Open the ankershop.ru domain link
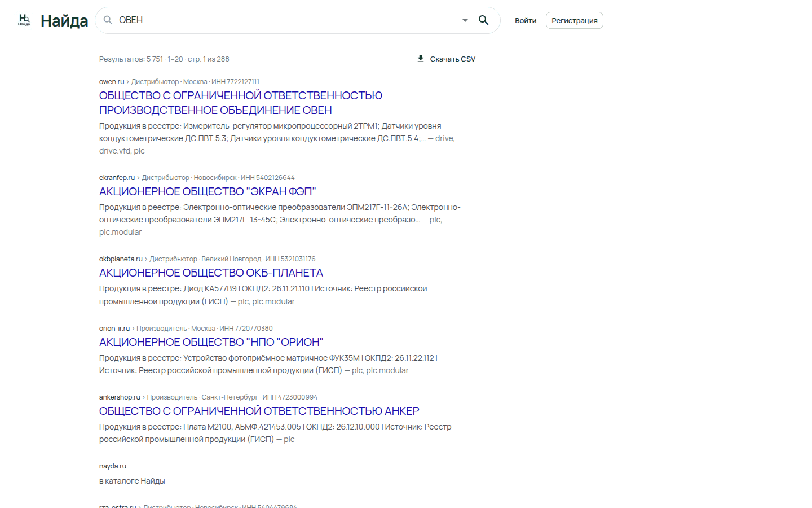 click(x=120, y=397)
